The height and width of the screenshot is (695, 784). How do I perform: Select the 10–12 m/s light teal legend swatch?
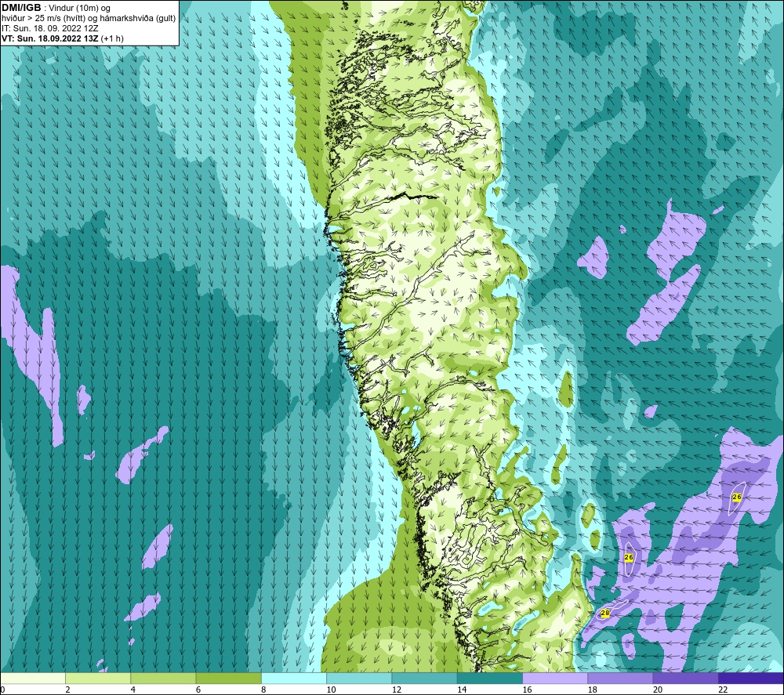359,678
